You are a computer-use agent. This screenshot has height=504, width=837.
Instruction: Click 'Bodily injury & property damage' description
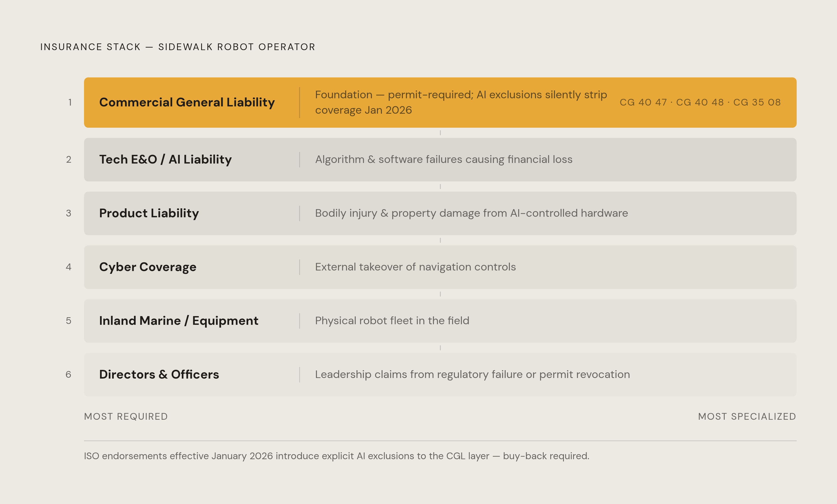pyautogui.click(x=471, y=213)
